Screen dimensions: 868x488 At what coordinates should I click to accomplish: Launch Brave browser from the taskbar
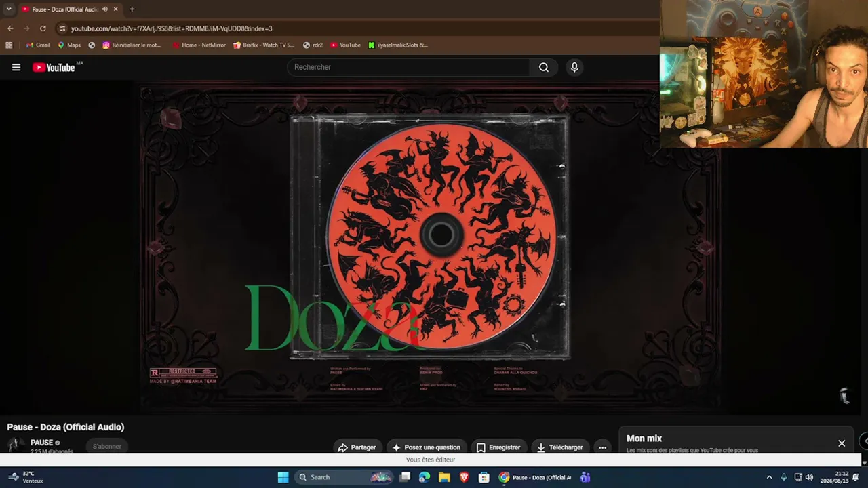point(465,477)
